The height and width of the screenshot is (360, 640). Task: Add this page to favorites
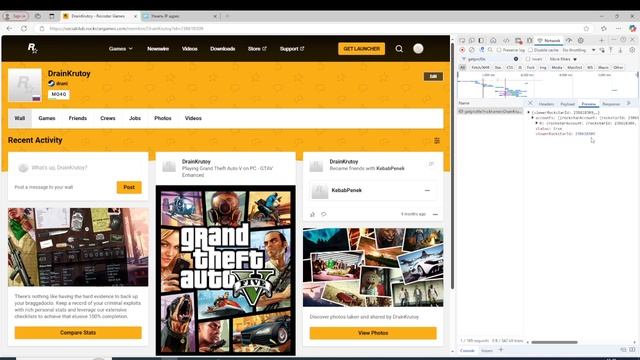click(587, 29)
